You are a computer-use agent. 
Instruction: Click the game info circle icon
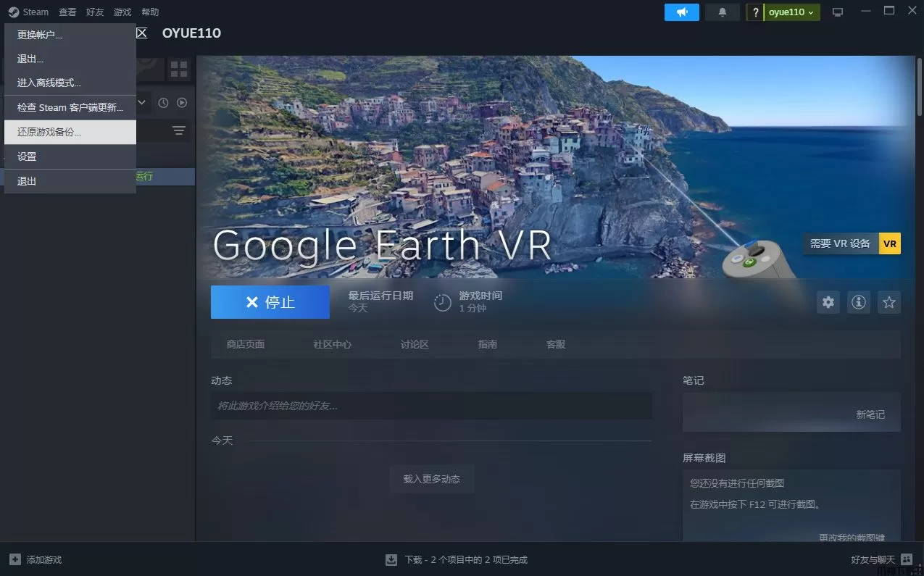coord(858,302)
